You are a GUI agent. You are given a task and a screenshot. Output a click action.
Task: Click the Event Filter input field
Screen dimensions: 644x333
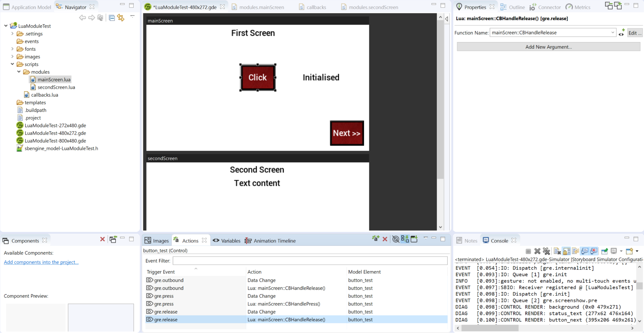(310, 261)
